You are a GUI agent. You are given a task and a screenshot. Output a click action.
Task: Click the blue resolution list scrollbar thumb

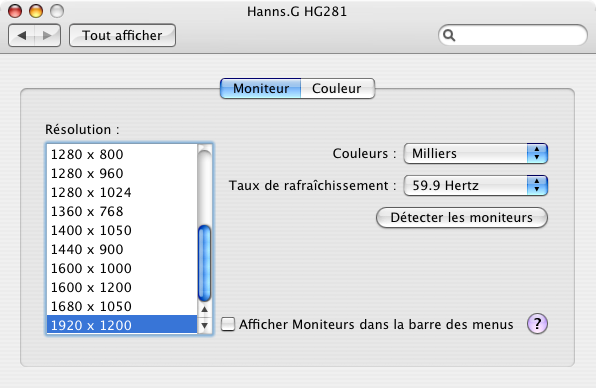click(x=204, y=263)
